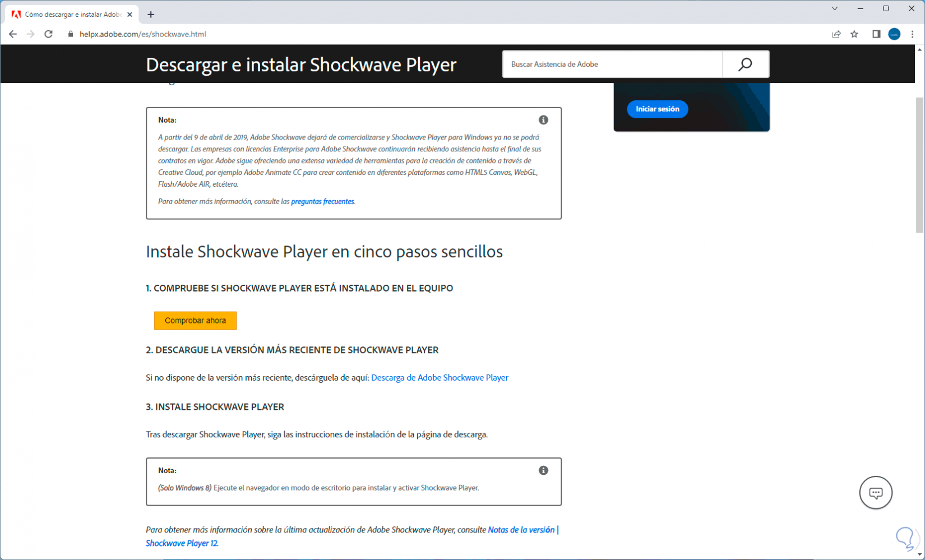925x560 pixels.
Task: Click step 1 heading COMPRUEBE SI SHOCKWAVE PLAYER ESTÁ INSTALADO
Action: [x=299, y=288]
